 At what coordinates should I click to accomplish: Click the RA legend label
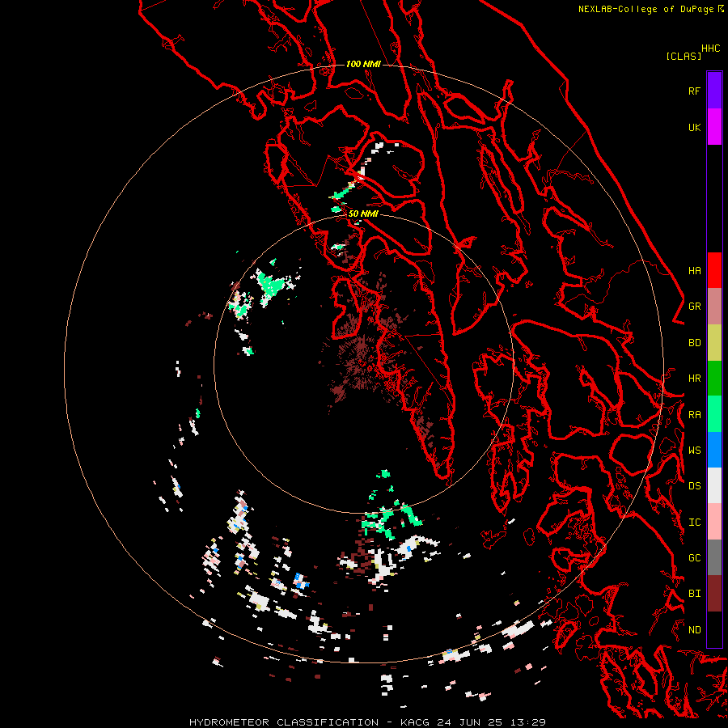click(694, 415)
